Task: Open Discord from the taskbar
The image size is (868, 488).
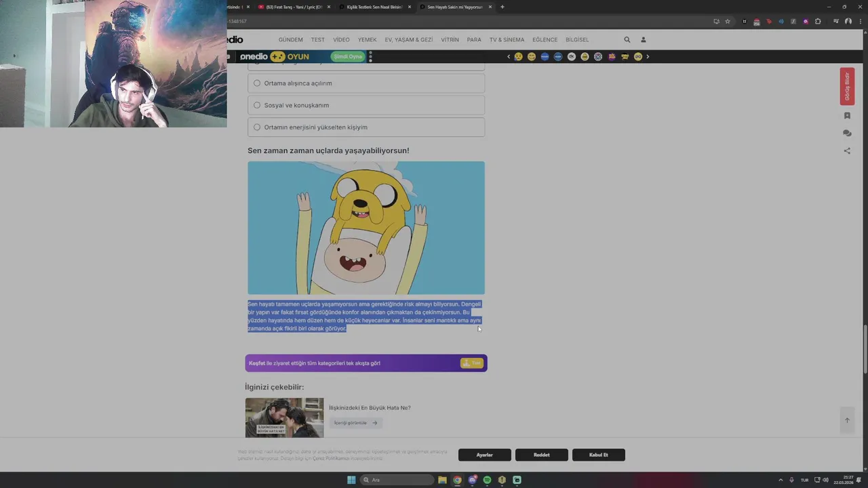Action: [x=472, y=480]
